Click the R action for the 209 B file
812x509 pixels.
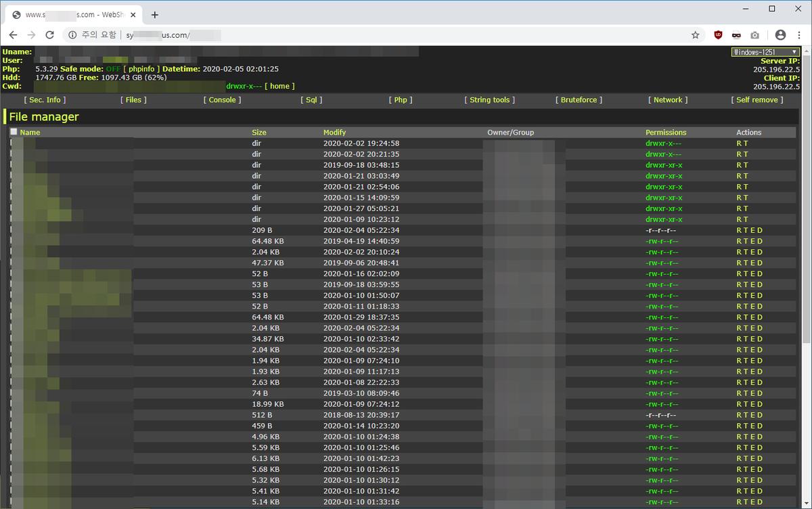tap(739, 230)
